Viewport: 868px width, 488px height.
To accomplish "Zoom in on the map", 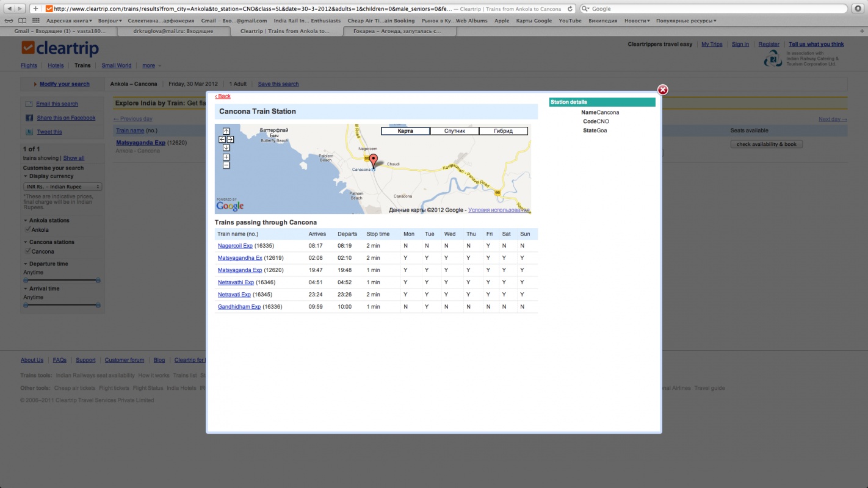I will (x=226, y=157).
